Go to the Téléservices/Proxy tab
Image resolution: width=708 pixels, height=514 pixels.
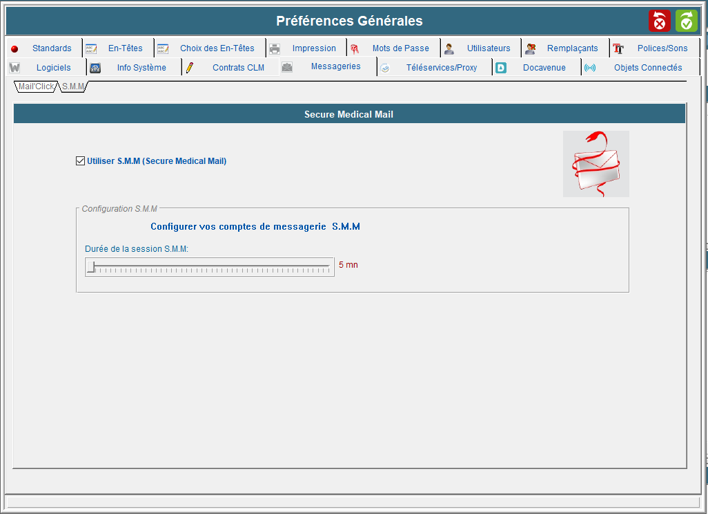(441, 68)
